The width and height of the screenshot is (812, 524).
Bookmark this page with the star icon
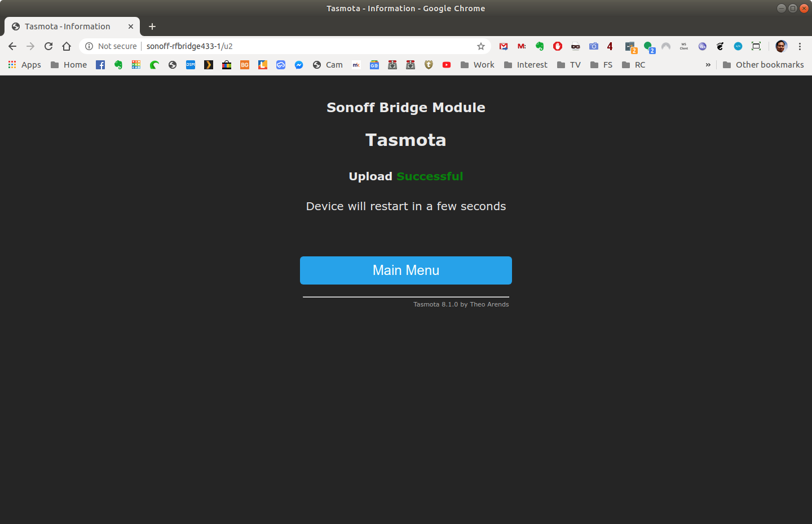coord(481,46)
